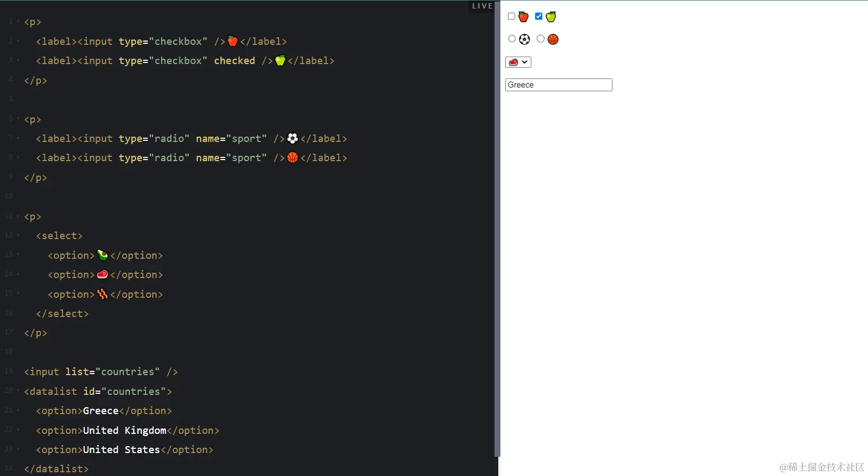The height and width of the screenshot is (476, 868).
Task: Click the closing '/p' tag on line 17
Action: click(36, 333)
